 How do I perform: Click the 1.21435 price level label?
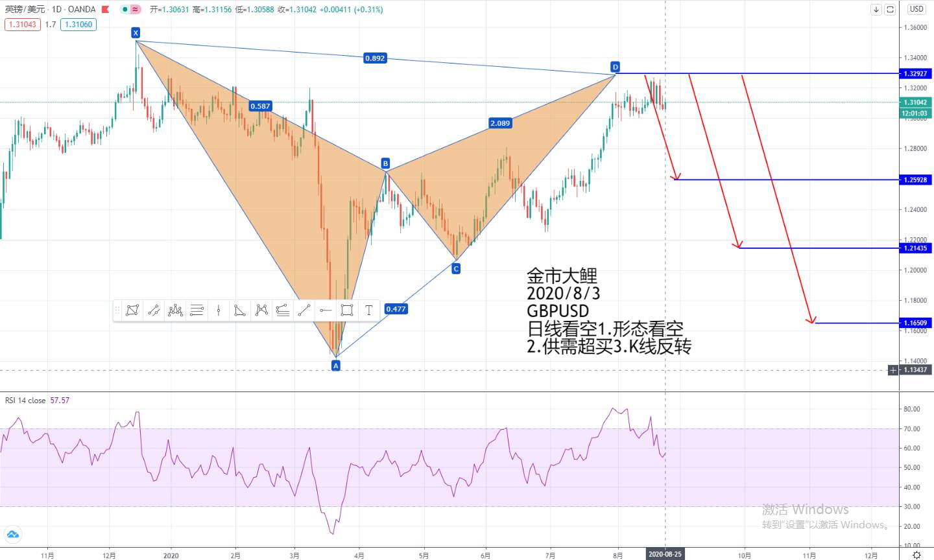click(x=915, y=248)
